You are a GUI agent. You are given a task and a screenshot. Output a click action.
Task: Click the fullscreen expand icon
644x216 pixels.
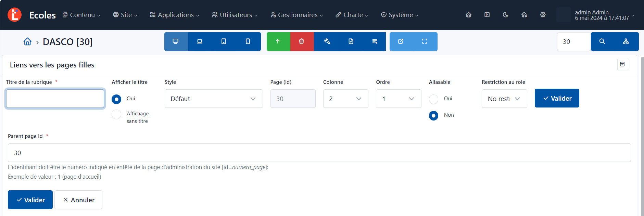click(425, 41)
